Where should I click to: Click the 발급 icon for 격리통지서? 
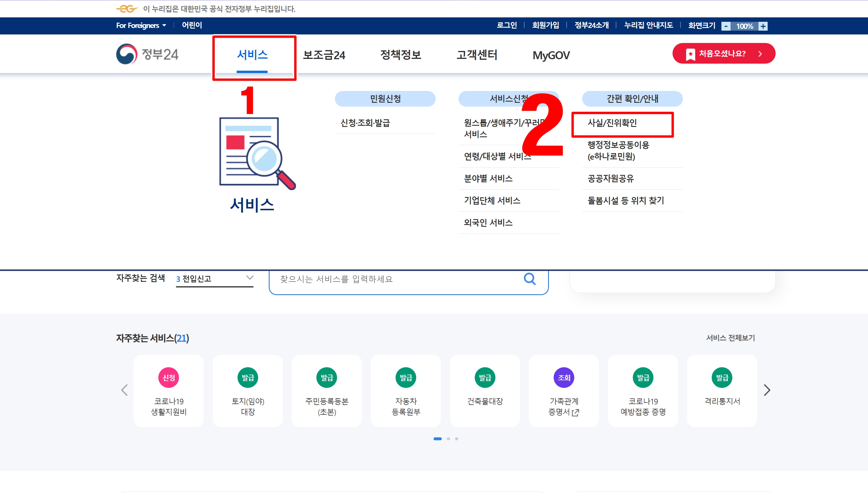(722, 378)
